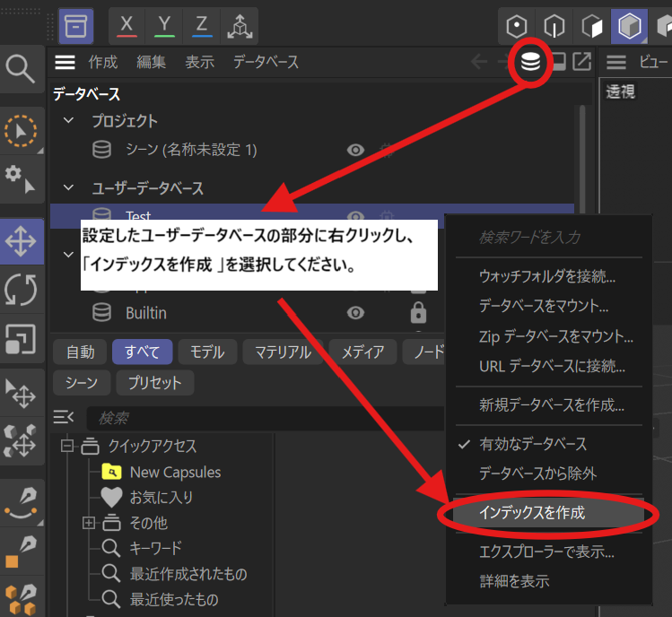Select the live selection tool
Screen dimensions: 672x617
point(21,131)
